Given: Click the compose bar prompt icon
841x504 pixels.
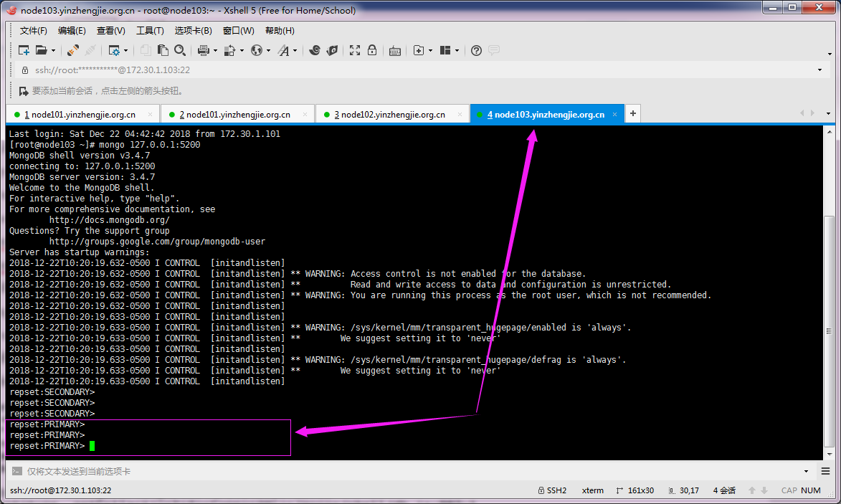Looking at the screenshot, I should tap(17, 471).
